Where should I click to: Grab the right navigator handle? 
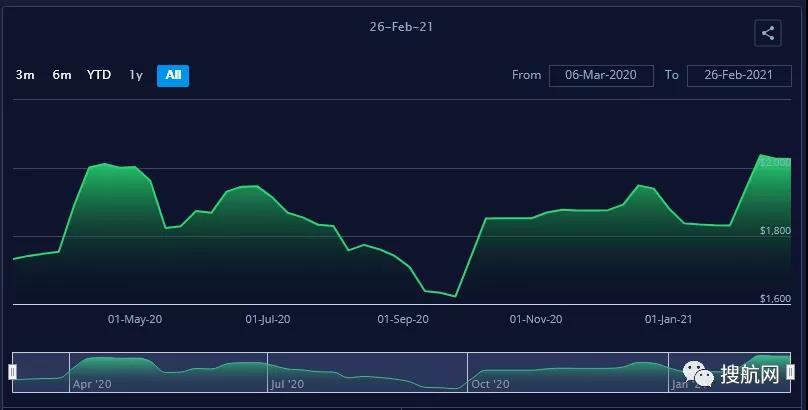pos(790,372)
